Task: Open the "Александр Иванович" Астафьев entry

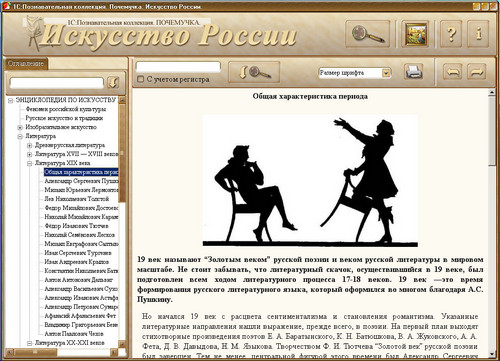Action: [x=82, y=298]
